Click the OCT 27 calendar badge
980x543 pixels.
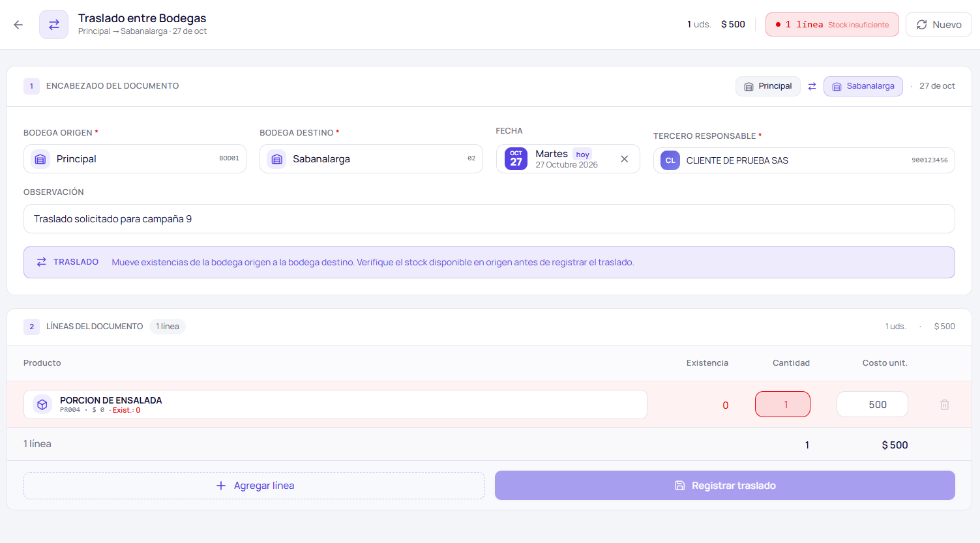516,159
